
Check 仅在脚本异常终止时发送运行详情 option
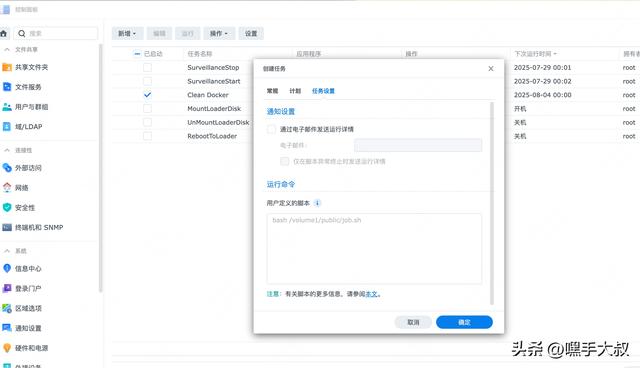[x=284, y=161]
